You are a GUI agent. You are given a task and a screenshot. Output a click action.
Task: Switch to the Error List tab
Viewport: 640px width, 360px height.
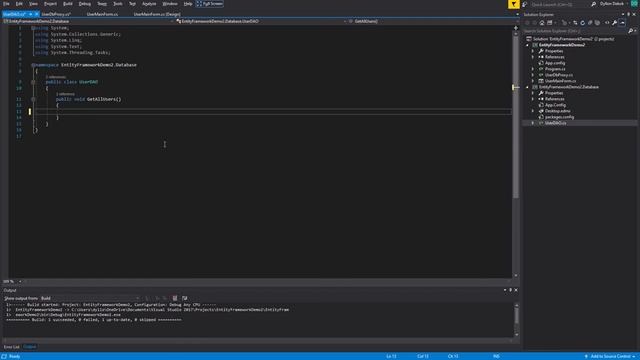pos(11,347)
